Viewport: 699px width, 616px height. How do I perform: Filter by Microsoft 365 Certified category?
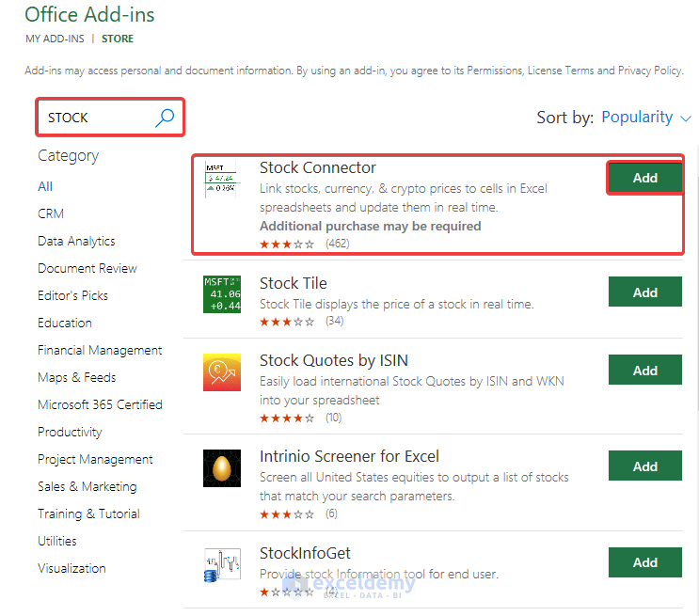[x=100, y=404]
